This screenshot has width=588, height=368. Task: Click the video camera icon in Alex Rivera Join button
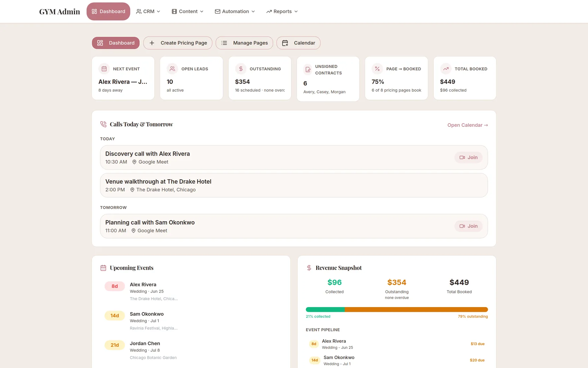pos(462,157)
